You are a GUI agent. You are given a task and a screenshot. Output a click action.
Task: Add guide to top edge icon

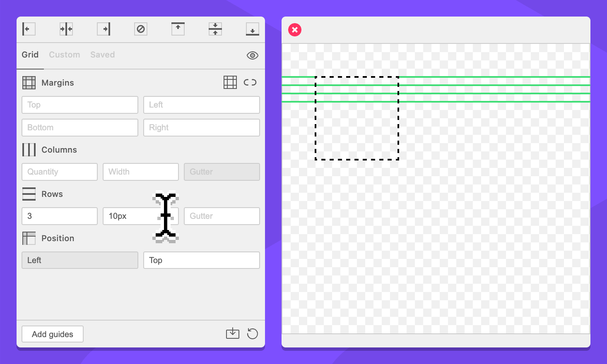(x=178, y=29)
